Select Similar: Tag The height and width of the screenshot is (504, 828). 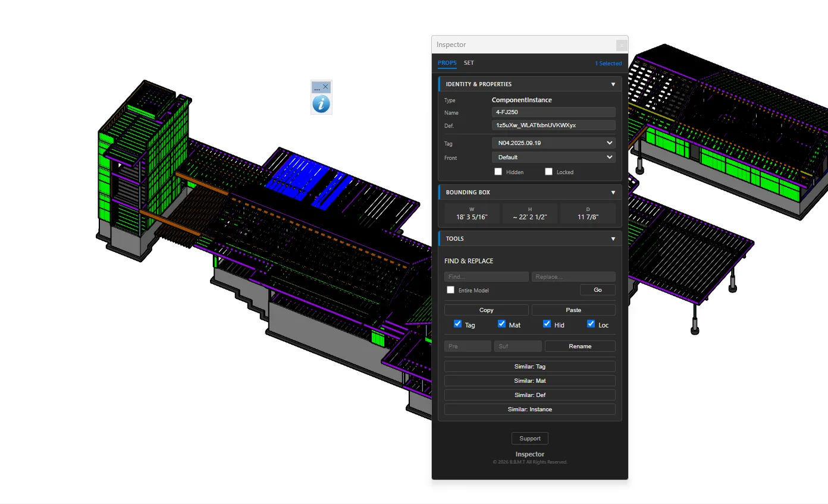(529, 367)
